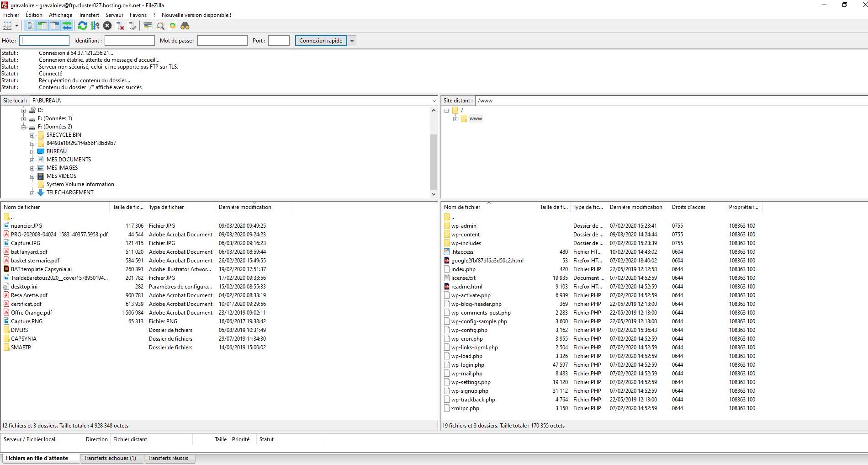Click process queue toolbar icon
The image size is (868, 465).
(x=95, y=26)
